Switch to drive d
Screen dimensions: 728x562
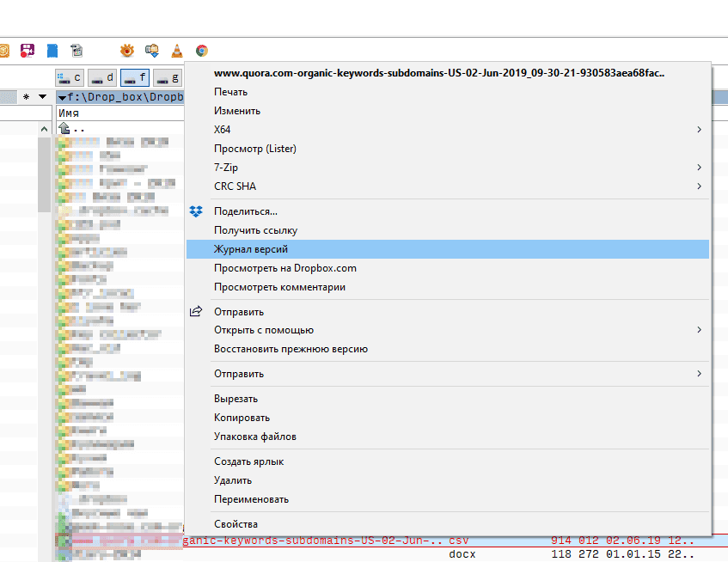[x=103, y=78]
